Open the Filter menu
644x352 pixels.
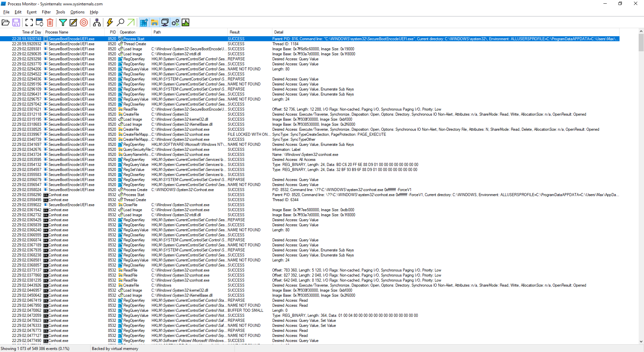coord(46,12)
